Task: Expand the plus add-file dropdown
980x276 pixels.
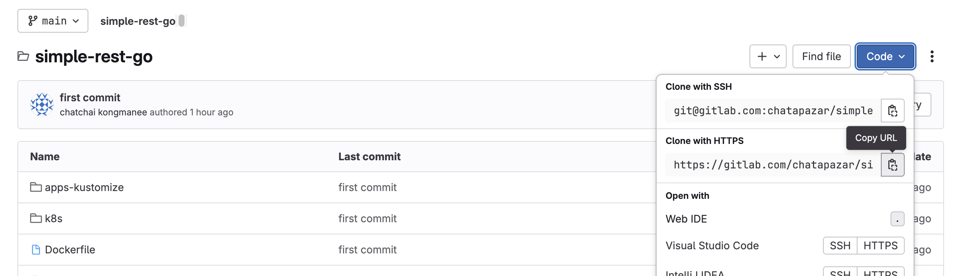Action: [768, 56]
